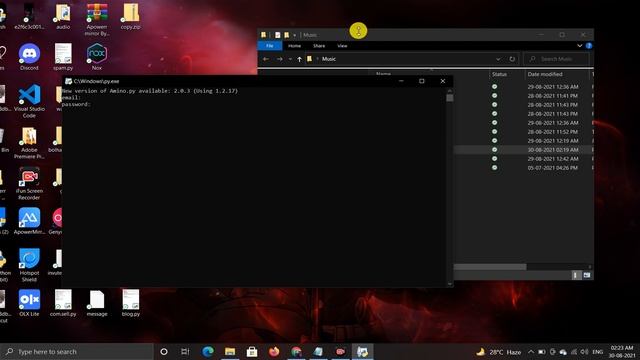Open recent locations dropdown in Explorer

pyautogui.click(x=290, y=59)
